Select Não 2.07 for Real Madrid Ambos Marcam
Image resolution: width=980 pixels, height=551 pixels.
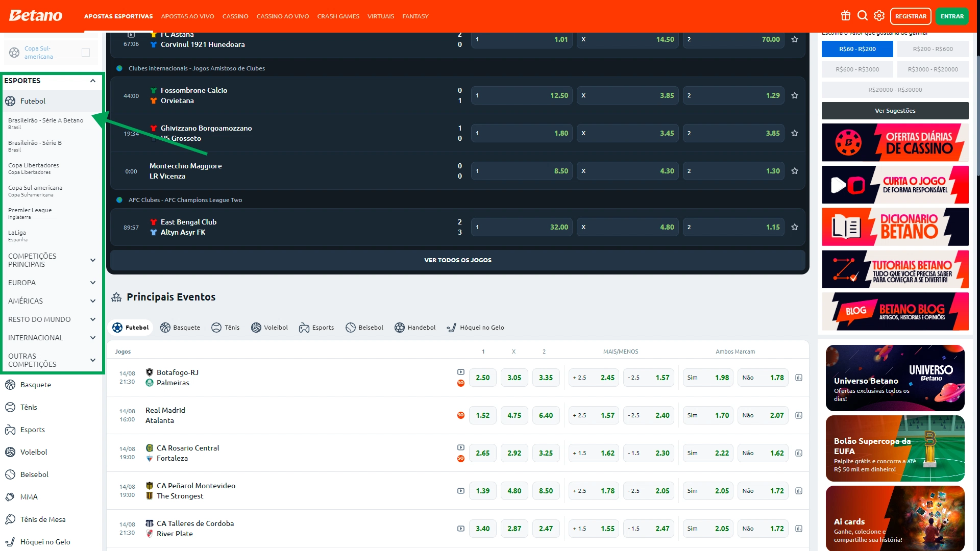pyautogui.click(x=763, y=415)
